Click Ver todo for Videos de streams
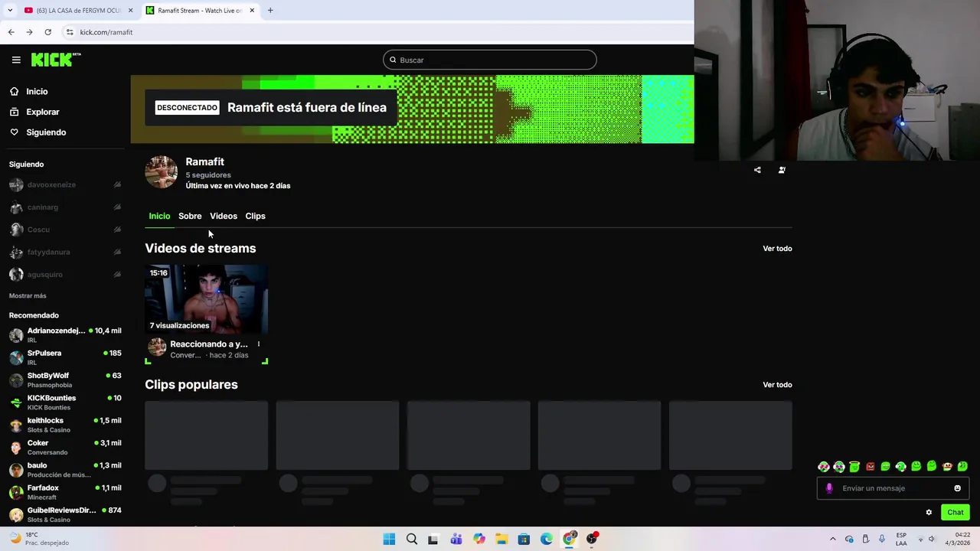The height and width of the screenshot is (551, 980). (x=777, y=249)
